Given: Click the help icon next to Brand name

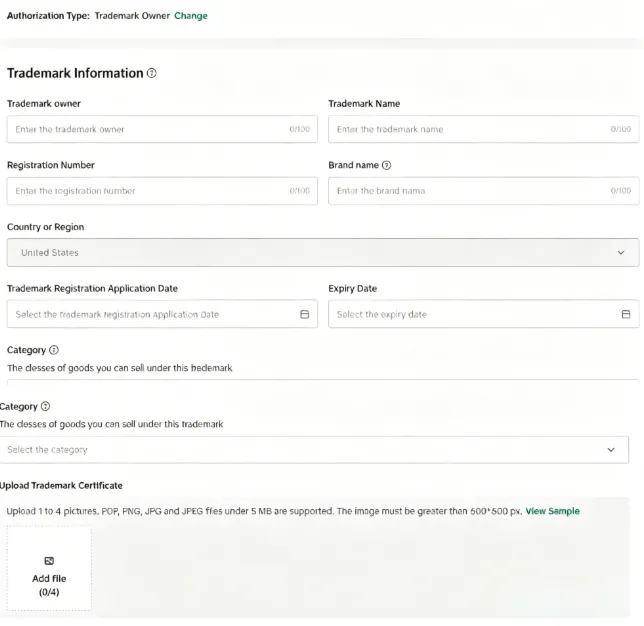Looking at the screenshot, I should pyautogui.click(x=386, y=165).
